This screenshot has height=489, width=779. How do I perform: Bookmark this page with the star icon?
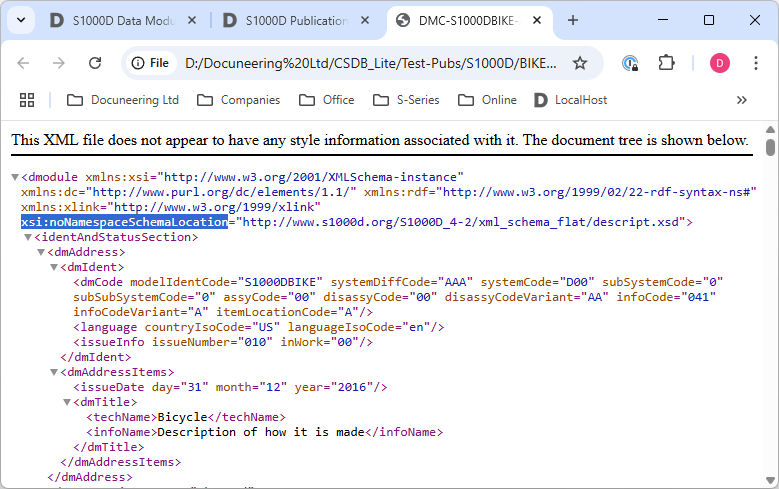click(579, 63)
